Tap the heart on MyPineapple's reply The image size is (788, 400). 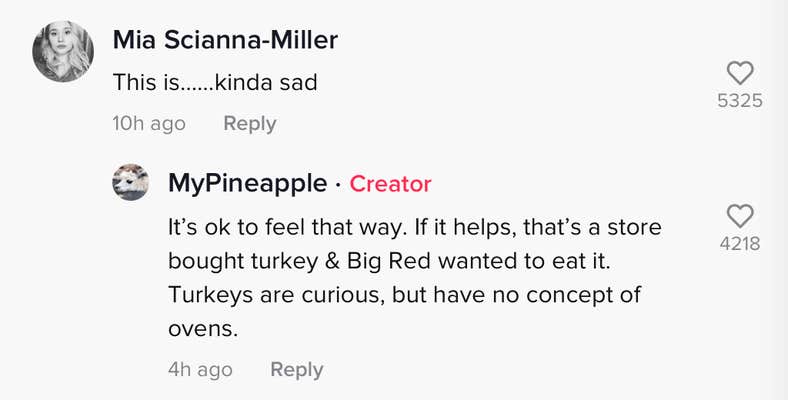click(x=740, y=216)
